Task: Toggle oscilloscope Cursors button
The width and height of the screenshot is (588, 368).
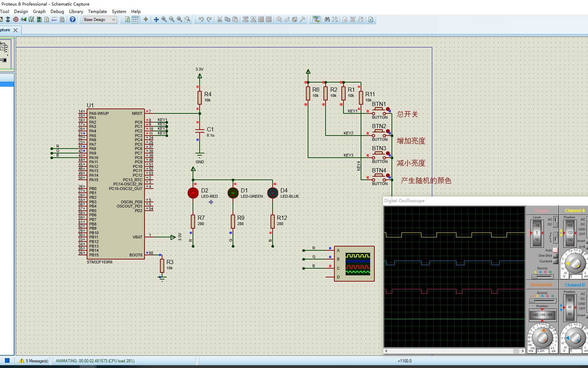Action: 555,261
